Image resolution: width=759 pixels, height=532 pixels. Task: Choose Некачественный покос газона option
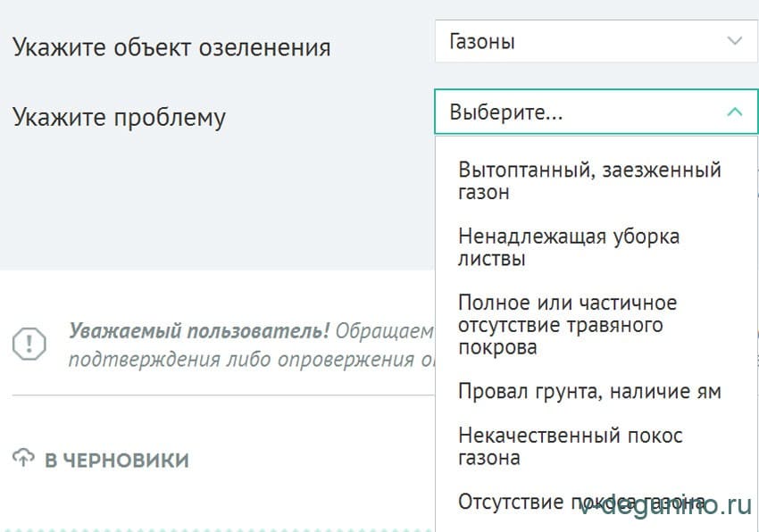click(570, 446)
